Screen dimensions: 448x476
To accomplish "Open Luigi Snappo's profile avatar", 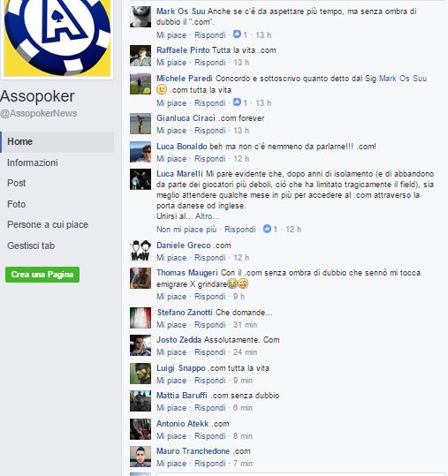I will click(x=140, y=374).
